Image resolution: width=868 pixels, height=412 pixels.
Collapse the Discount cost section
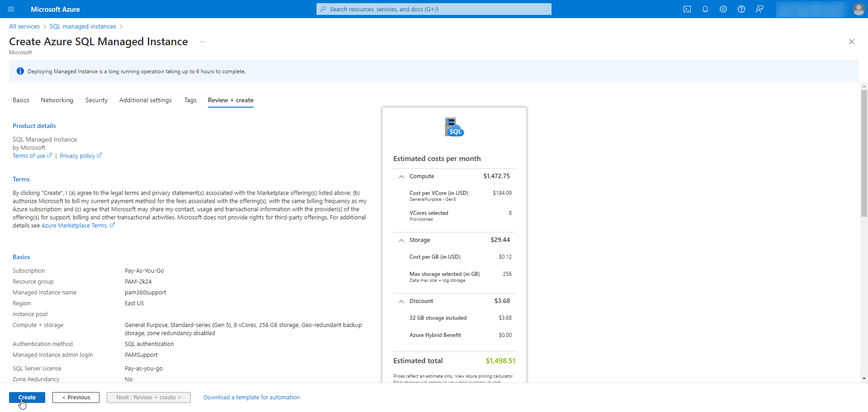[x=401, y=302]
